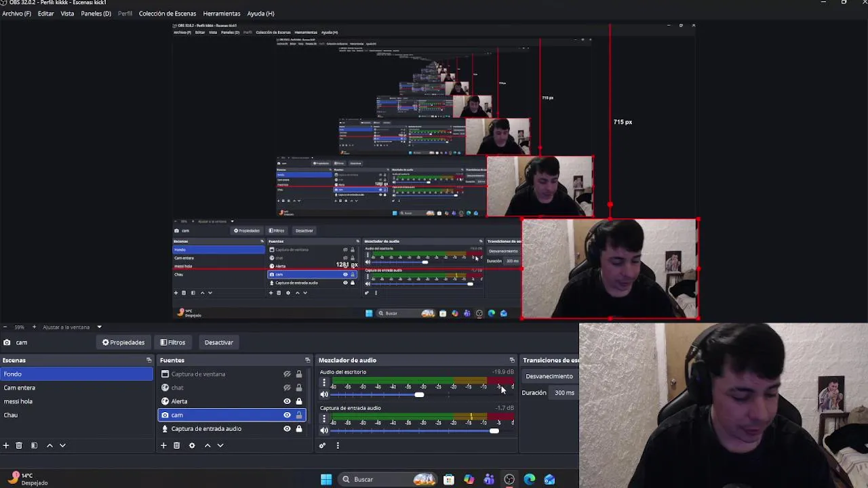This screenshot has width=868, height=488.
Task: Move the selected scene up
Action: pos(50,445)
